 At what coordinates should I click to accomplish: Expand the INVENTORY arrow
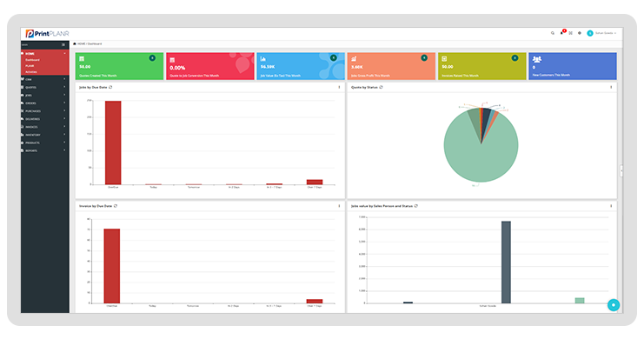(64, 135)
